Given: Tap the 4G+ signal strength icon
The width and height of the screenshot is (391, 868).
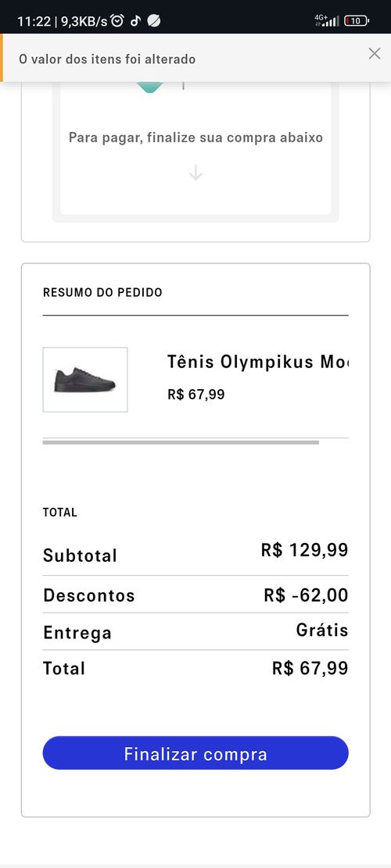Looking at the screenshot, I should coord(327,20).
